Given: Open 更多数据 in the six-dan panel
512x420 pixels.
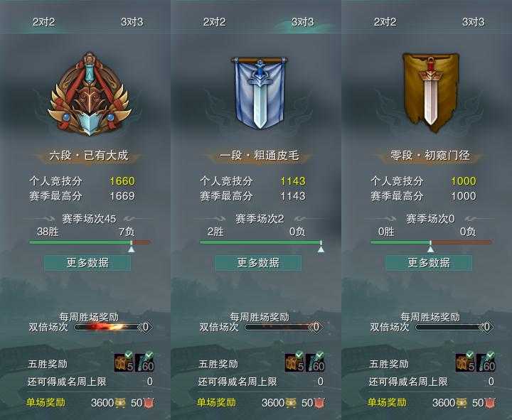Looking at the screenshot, I should pyautogui.click(x=87, y=263).
